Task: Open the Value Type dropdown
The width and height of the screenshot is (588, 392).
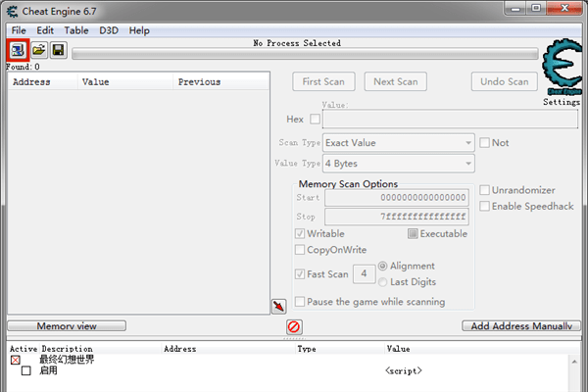Action: (x=399, y=164)
